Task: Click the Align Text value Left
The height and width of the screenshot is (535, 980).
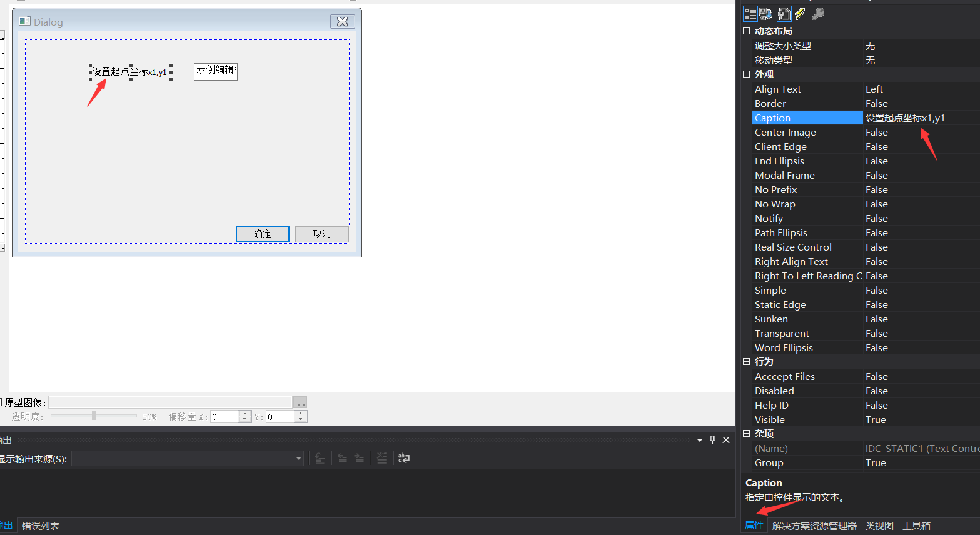Action: click(874, 89)
